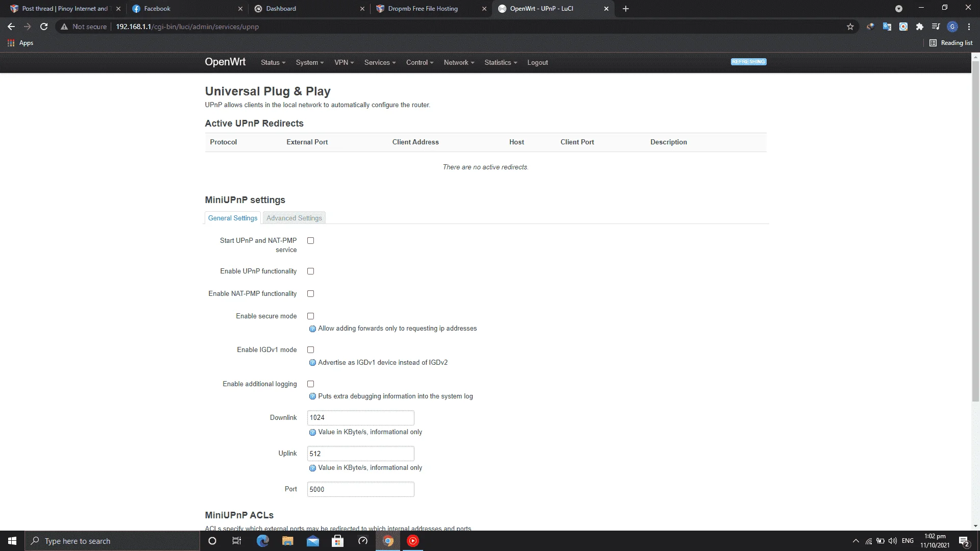This screenshot has height=551, width=980.
Task: Open the media controls icon
Action: point(936,27)
